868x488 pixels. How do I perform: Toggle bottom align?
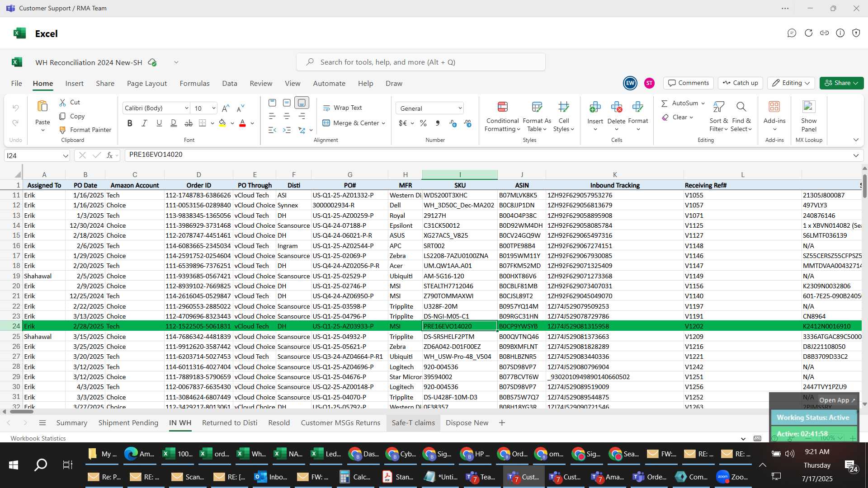[x=302, y=103]
